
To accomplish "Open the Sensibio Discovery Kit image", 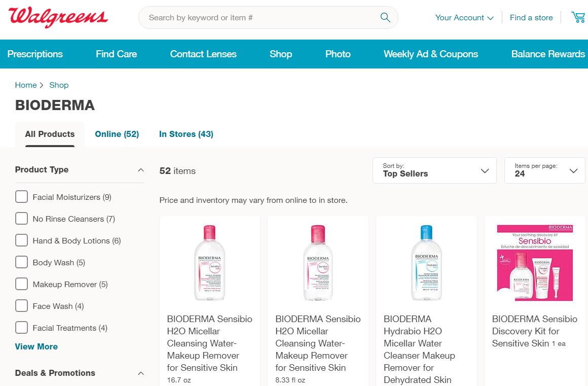I will (535, 263).
